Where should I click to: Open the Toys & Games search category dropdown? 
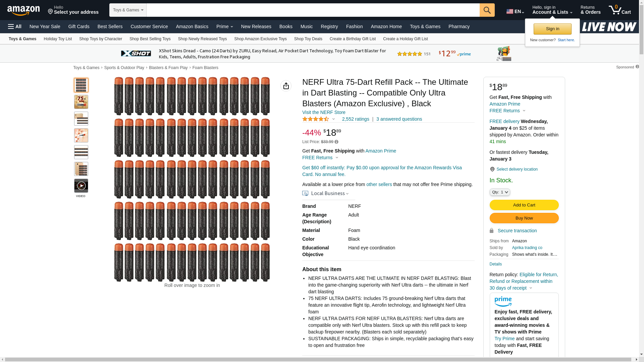point(128,10)
